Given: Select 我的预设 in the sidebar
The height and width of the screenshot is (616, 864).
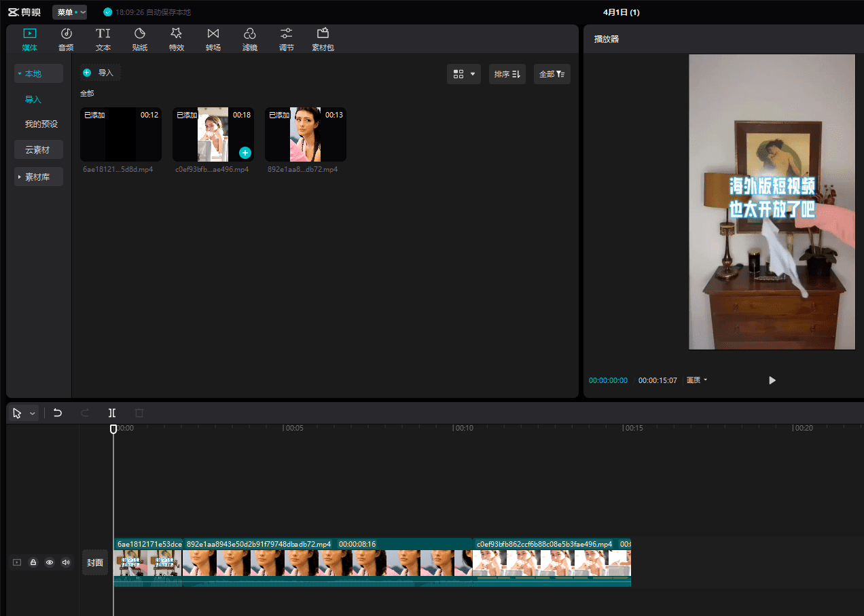Looking at the screenshot, I should (41, 124).
